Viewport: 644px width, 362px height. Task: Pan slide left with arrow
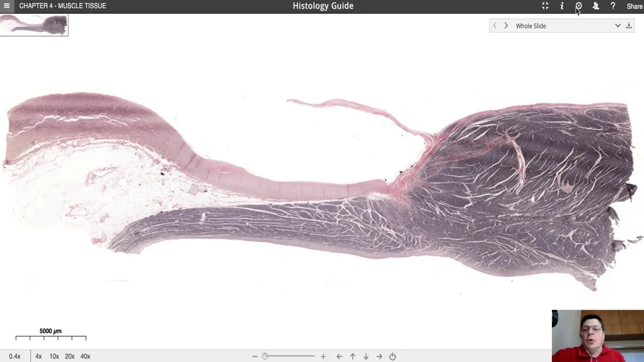coord(339,356)
